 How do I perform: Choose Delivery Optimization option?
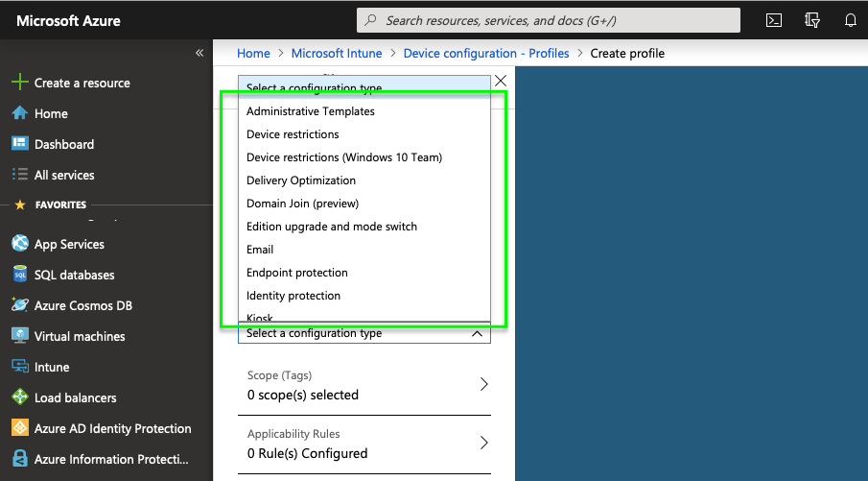click(x=364, y=180)
